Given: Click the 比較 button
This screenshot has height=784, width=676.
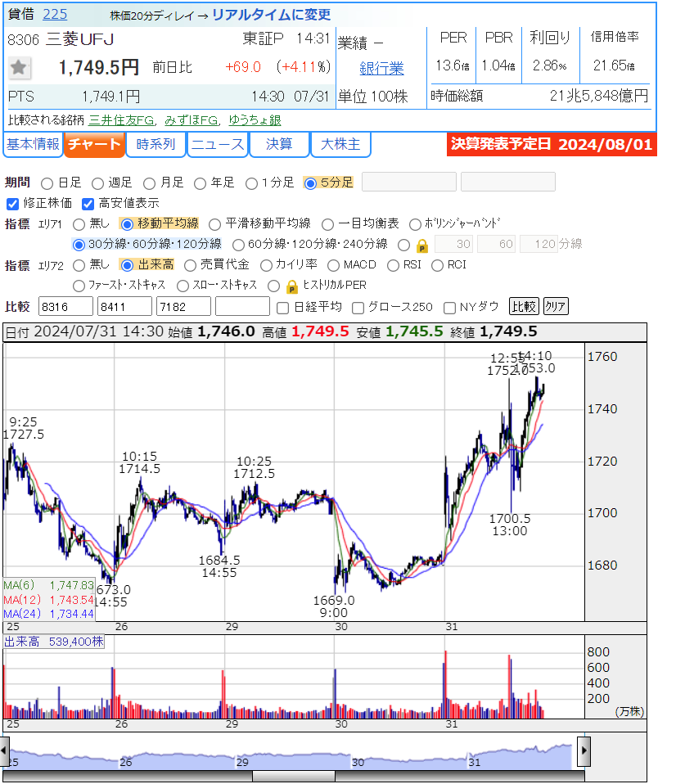Looking at the screenshot, I should [524, 306].
